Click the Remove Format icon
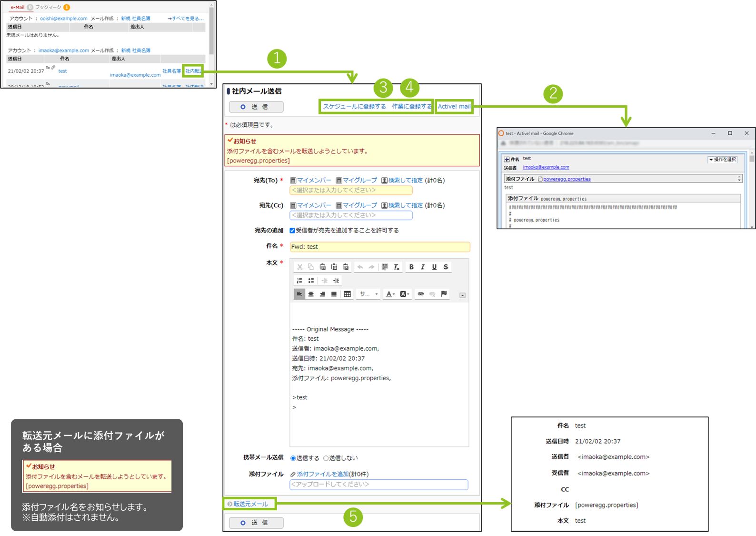 pos(397,267)
